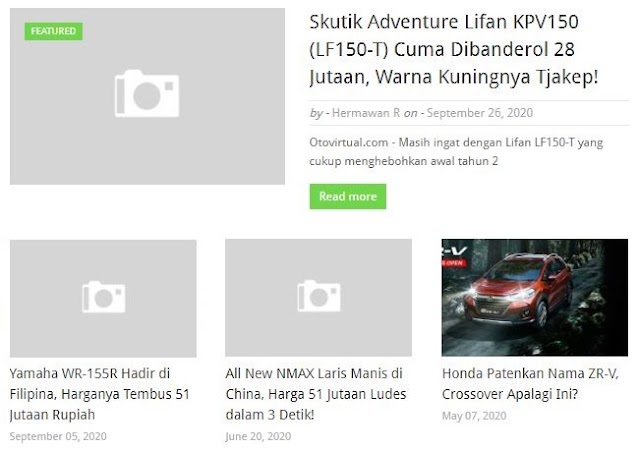Open Yamaha WR-155R Hadir di Filipina title
This screenshot has height=451, width=640.
[x=100, y=394]
